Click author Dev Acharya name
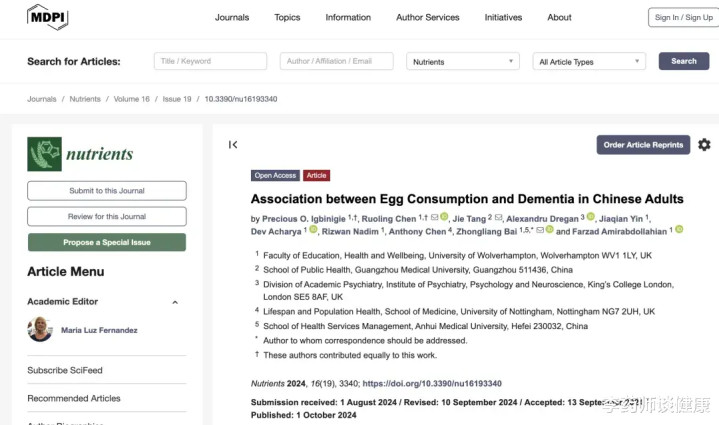Viewport: 719px width, 425px height. pyautogui.click(x=276, y=232)
